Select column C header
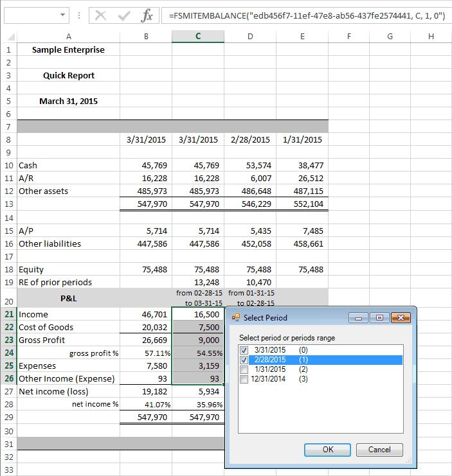 pyautogui.click(x=197, y=37)
